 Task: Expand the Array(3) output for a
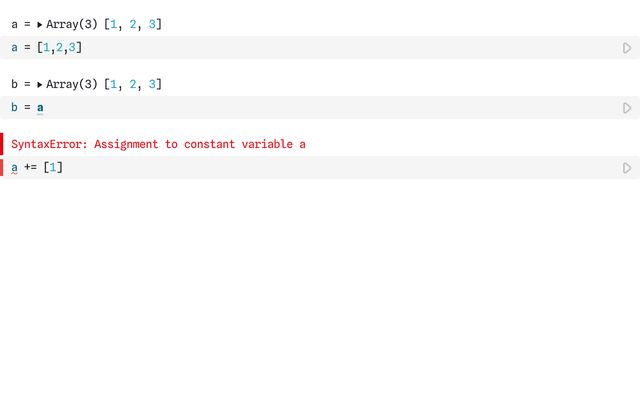(40, 24)
